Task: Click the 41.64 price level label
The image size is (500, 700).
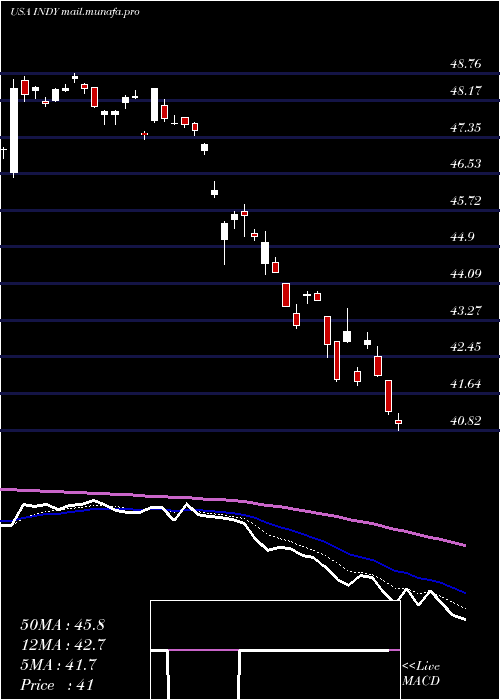Action: coord(466,384)
